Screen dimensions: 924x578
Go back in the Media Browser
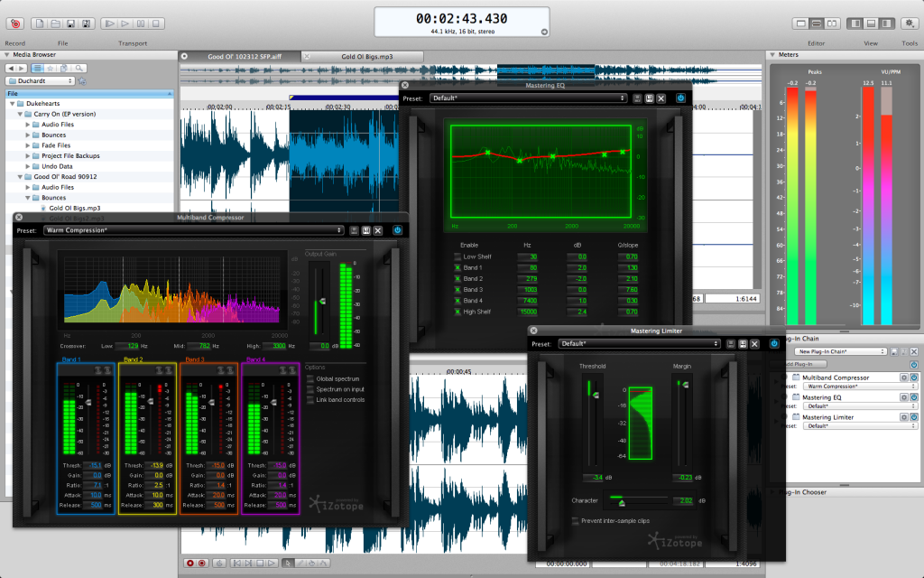pos(11,69)
